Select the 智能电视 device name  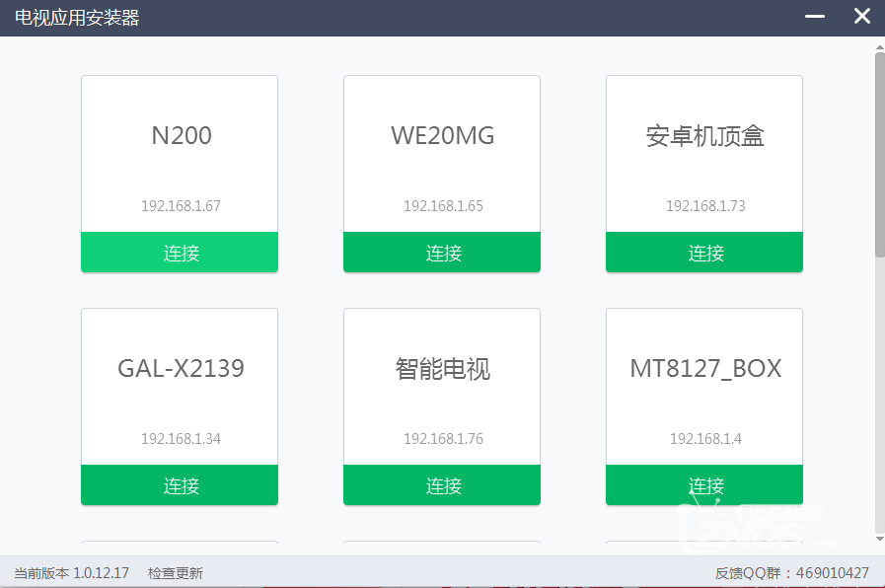(x=442, y=369)
